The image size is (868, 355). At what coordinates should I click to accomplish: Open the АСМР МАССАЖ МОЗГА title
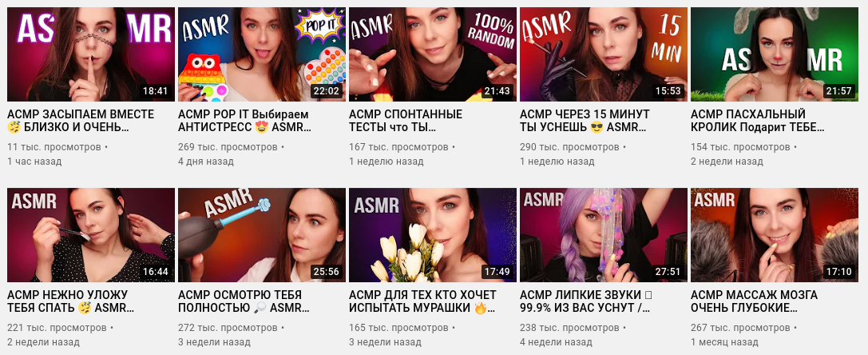755,301
